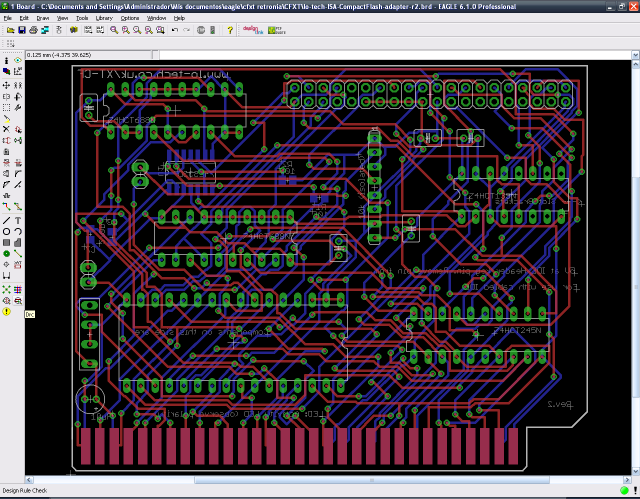Select the Rotate tool
The width and height of the screenshot is (640, 499).
click(x=18, y=97)
